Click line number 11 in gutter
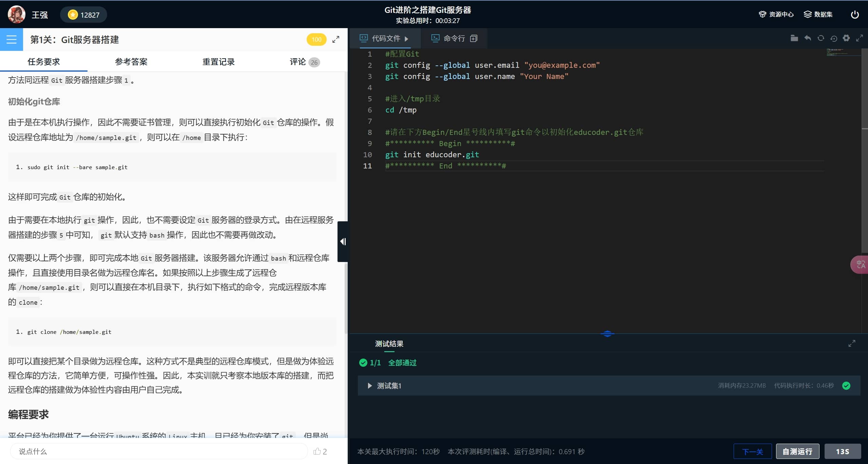This screenshot has width=868, height=464. tap(367, 166)
